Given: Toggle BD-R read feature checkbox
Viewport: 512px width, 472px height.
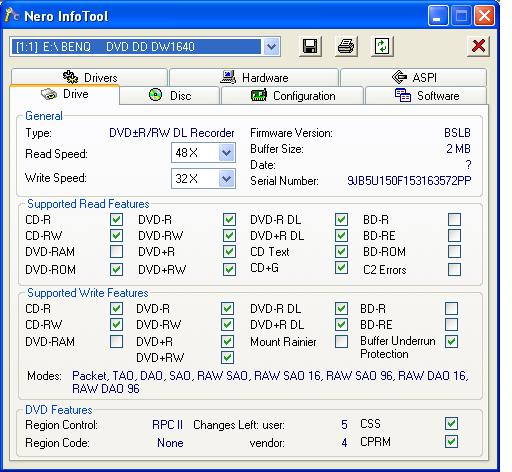Looking at the screenshot, I should pyautogui.click(x=454, y=220).
